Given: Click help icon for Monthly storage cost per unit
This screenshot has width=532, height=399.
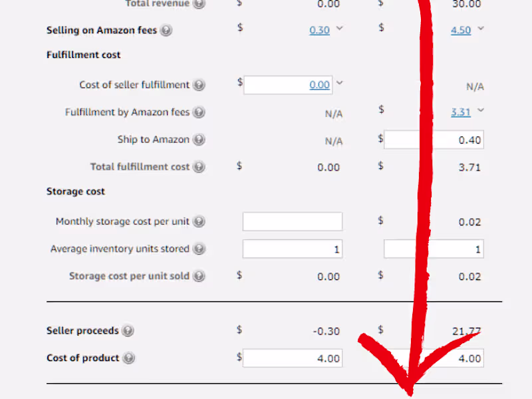Looking at the screenshot, I should pos(199,221).
